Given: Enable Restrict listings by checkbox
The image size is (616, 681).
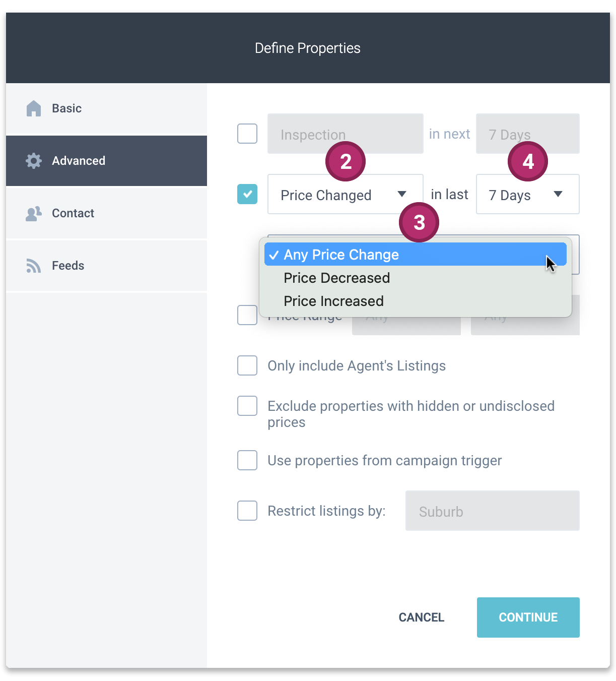Looking at the screenshot, I should click(x=247, y=511).
